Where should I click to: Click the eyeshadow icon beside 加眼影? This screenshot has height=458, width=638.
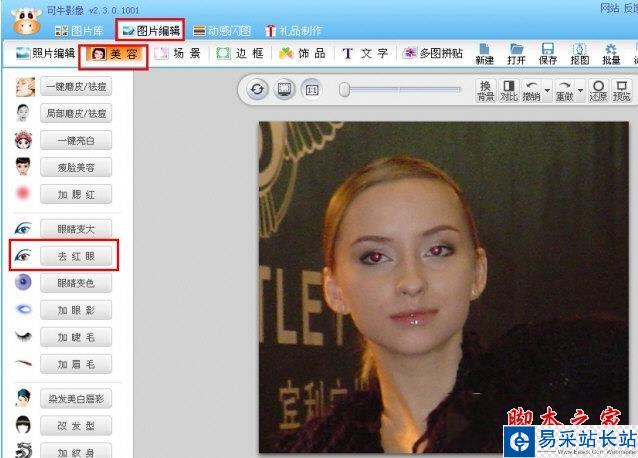(24, 309)
